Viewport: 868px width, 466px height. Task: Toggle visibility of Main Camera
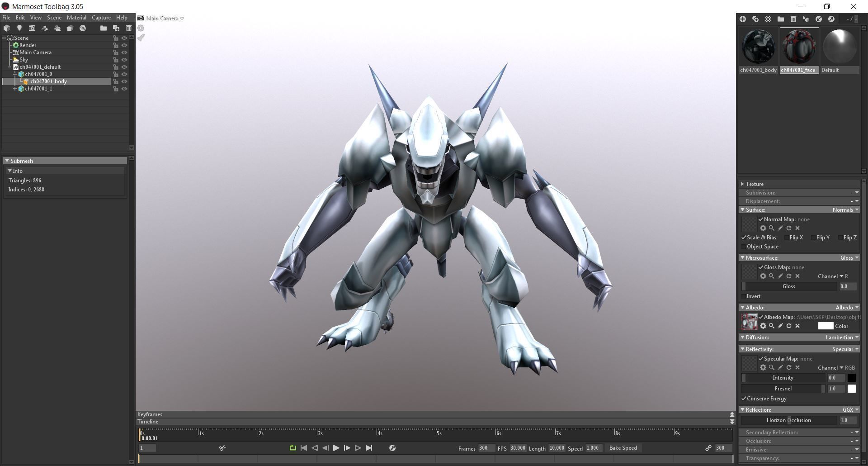tap(124, 52)
